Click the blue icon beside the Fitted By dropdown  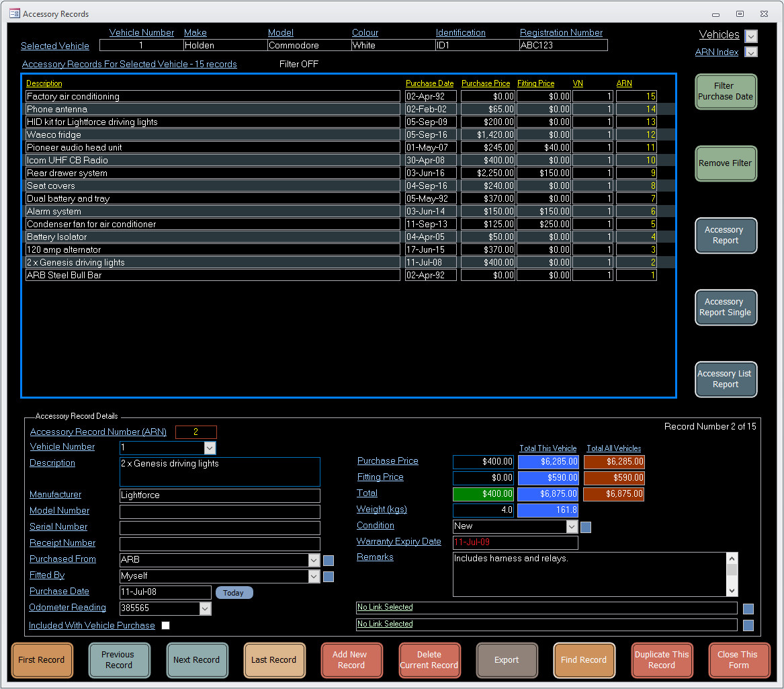pyautogui.click(x=329, y=576)
